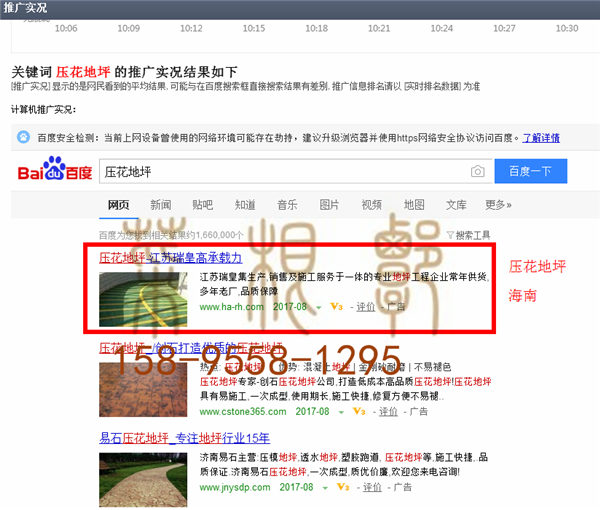Screen dimensions: 600x510
Task: Click 评价 on www.cstone365.com result
Action: (388, 412)
